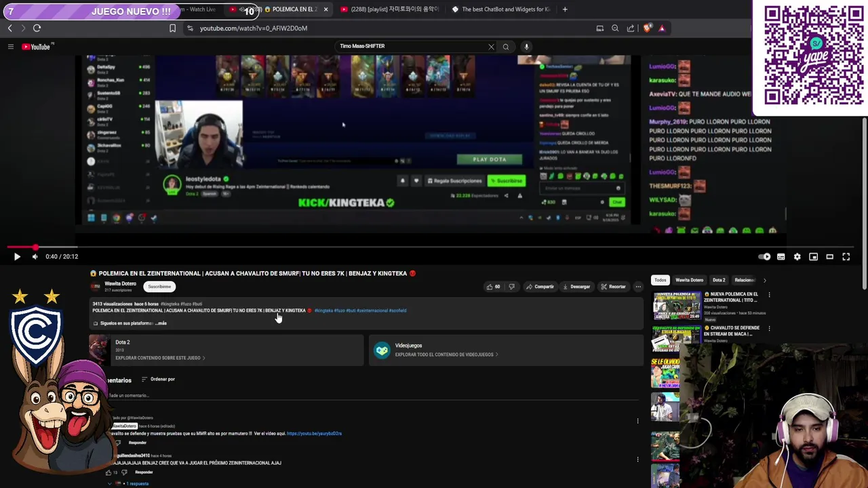Click the Descargar download button
Image resolution: width=868 pixels, height=488 pixels.
[x=576, y=287]
